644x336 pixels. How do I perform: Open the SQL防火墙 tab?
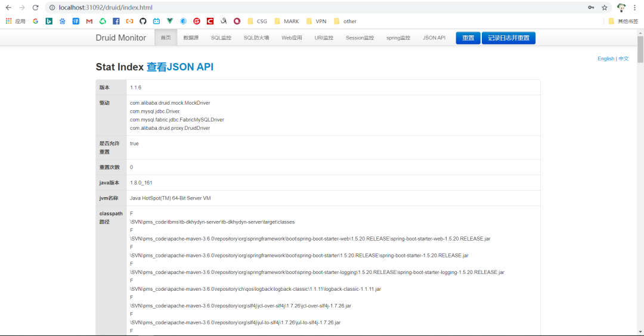click(256, 38)
